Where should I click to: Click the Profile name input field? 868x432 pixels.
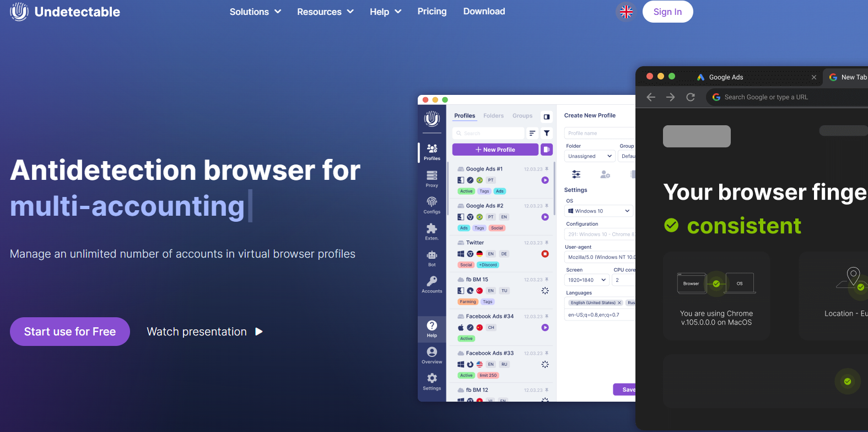coord(600,133)
